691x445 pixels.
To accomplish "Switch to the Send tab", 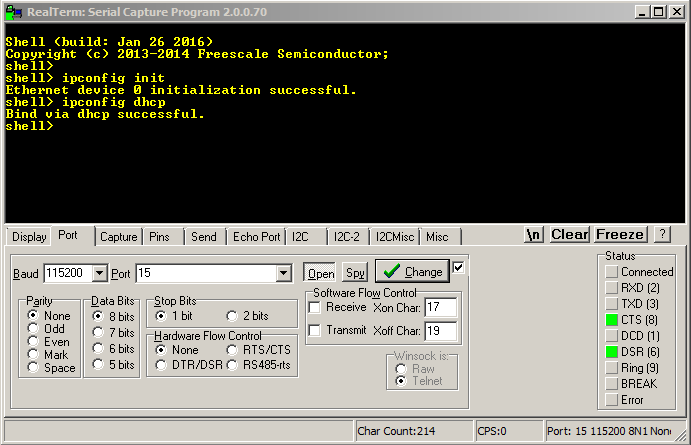I will [204, 237].
